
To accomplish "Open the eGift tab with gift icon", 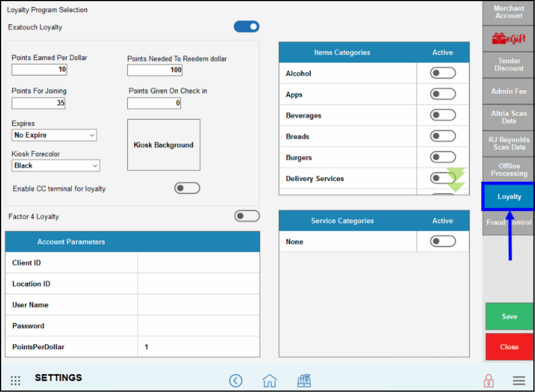I will tap(508, 39).
